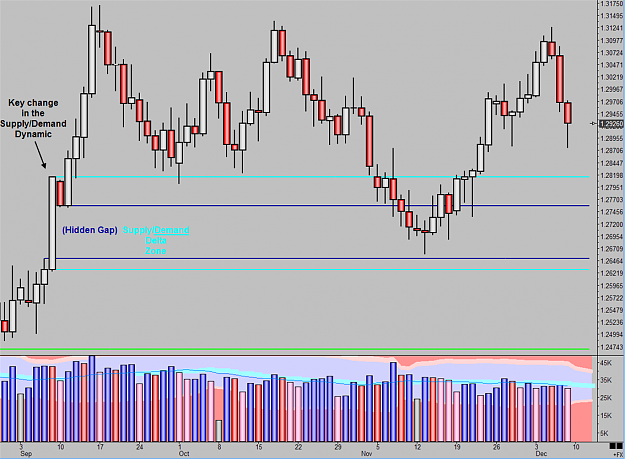625x459 pixels.
Task: Click the 1.31750 price axis label
Action: [611, 4]
